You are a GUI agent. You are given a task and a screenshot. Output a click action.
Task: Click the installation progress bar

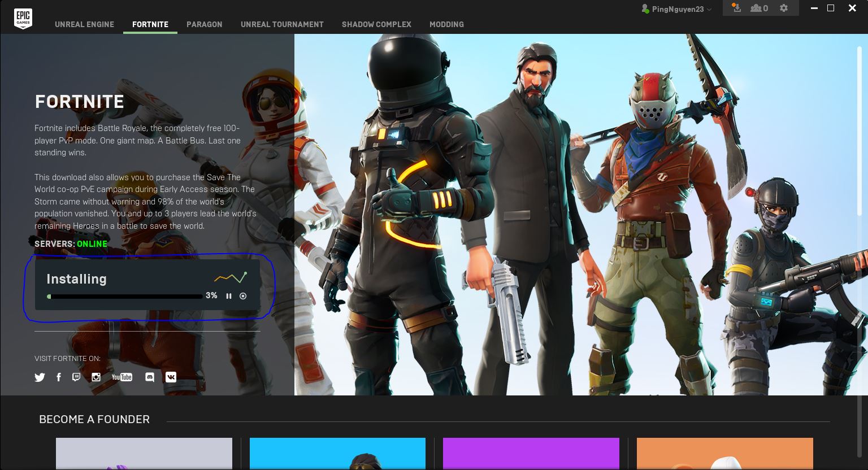point(125,296)
